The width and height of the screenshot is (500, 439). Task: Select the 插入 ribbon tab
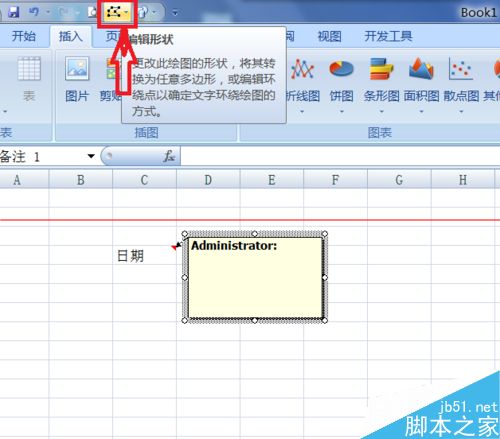(x=71, y=36)
